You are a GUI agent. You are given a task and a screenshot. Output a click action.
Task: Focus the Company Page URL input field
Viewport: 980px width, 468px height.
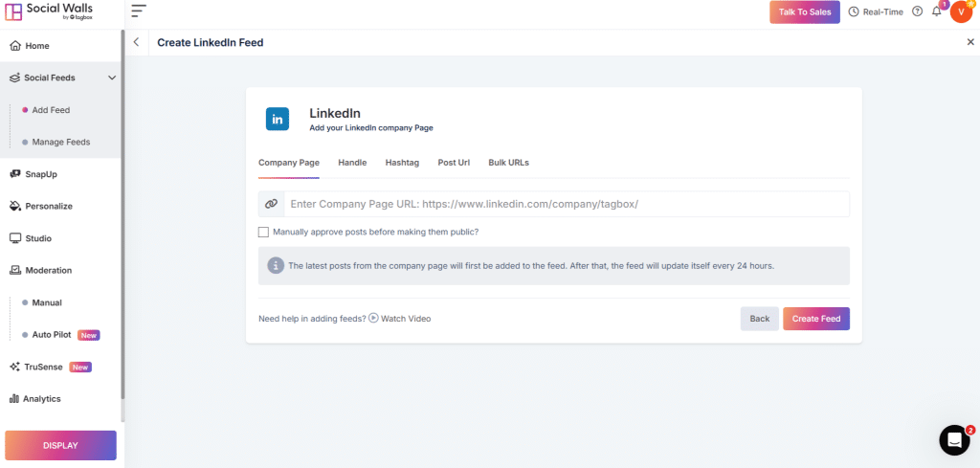click(567, 204)
